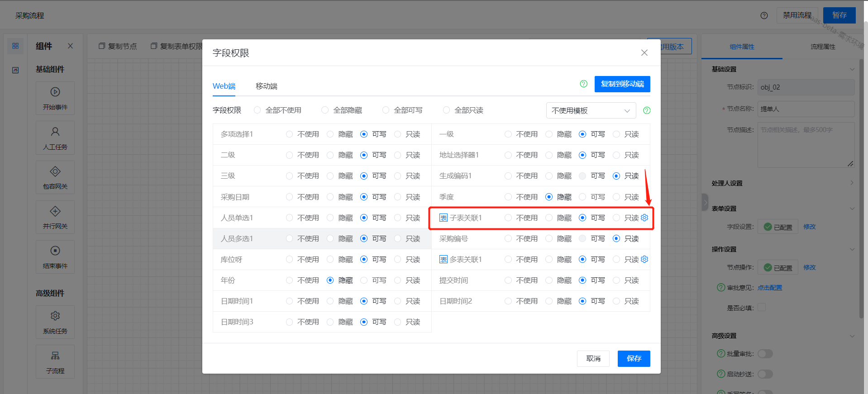Open settings gear for 子表关联1
The width and height of the screenshot is (868, 394).
click(x=644, y=218)
